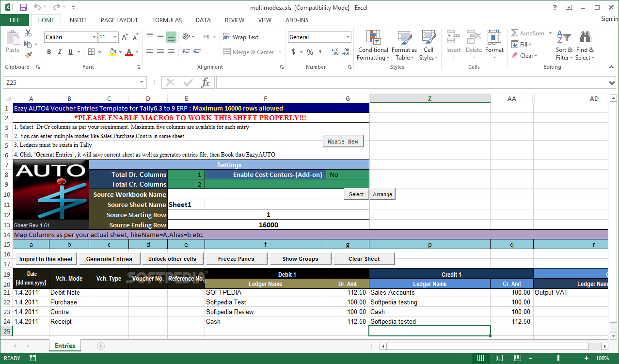The width and height of the screenshot is (619, 364).
Task: Click the Select button for Source Workbook
Action: point(356,194)
